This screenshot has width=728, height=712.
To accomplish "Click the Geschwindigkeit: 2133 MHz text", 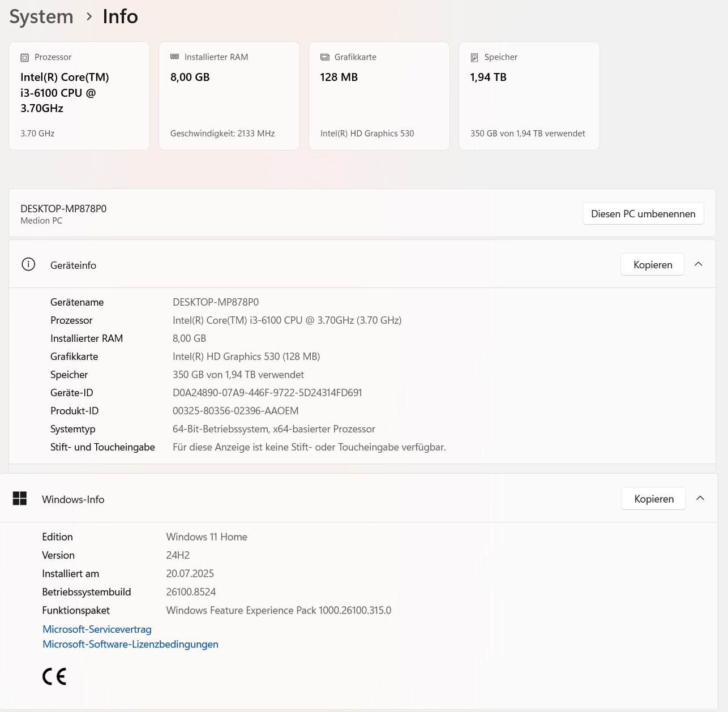I will 222,134.
